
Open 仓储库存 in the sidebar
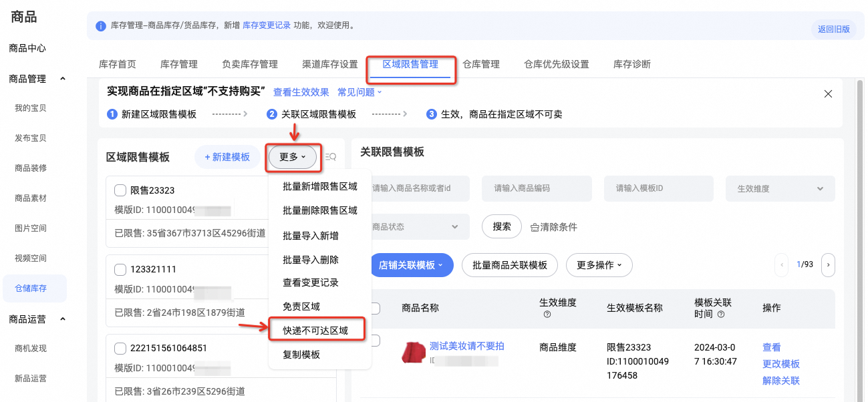coord(35,288)
